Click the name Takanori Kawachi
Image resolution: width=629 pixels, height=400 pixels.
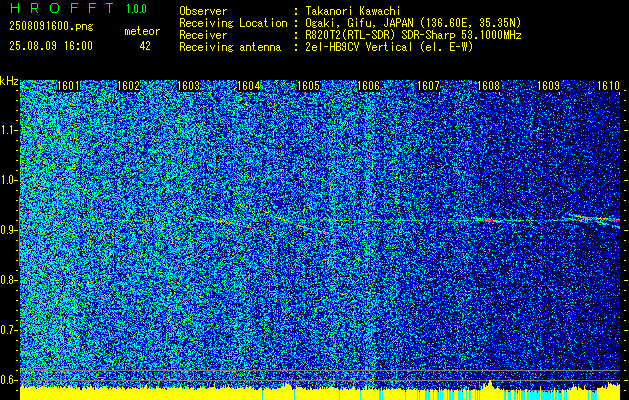(x=352, y=11)
